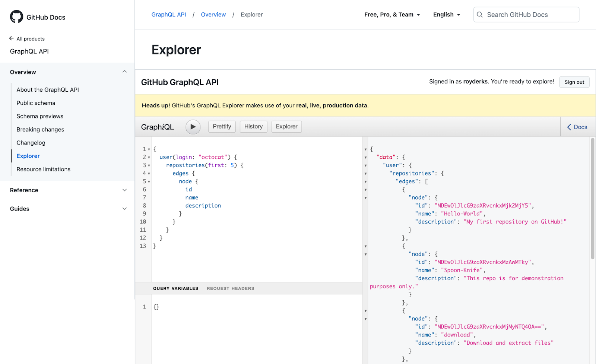Open the Resource limitations page
This screenshot has height=364, width=596.
click(x=44, y=169)
